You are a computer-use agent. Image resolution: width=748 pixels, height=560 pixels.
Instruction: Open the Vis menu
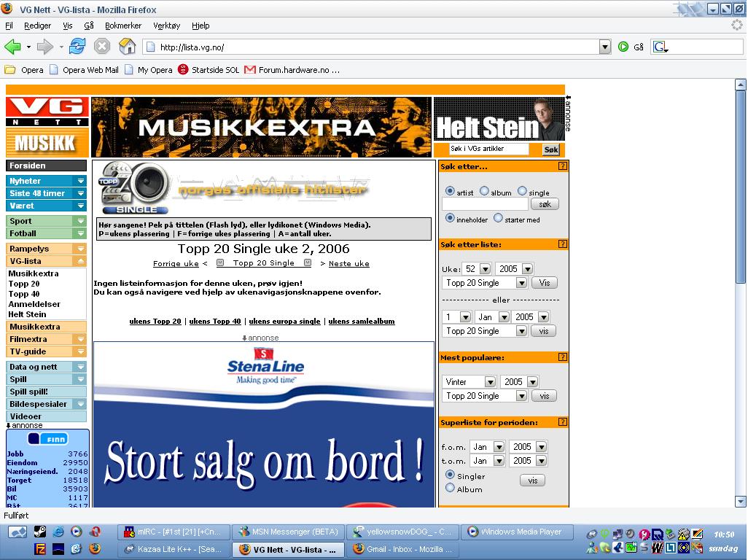(x=68, y=26)
